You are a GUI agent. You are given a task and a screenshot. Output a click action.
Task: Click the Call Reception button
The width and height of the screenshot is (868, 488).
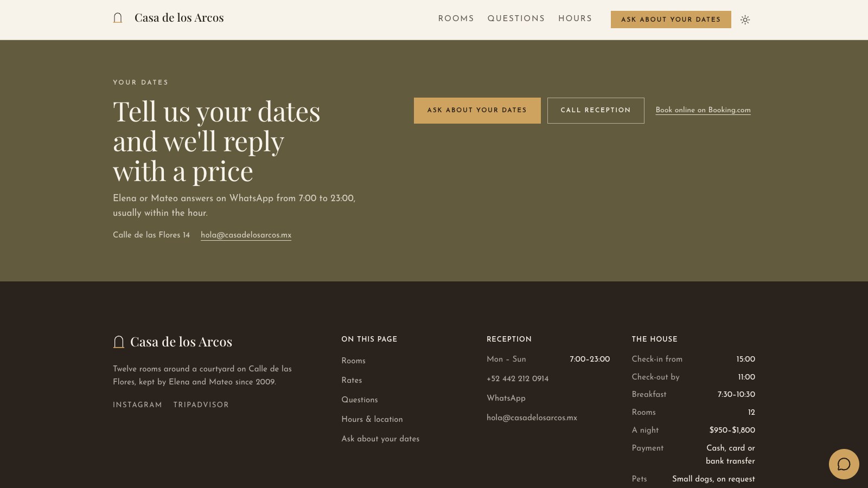click(x=596, y=111)
